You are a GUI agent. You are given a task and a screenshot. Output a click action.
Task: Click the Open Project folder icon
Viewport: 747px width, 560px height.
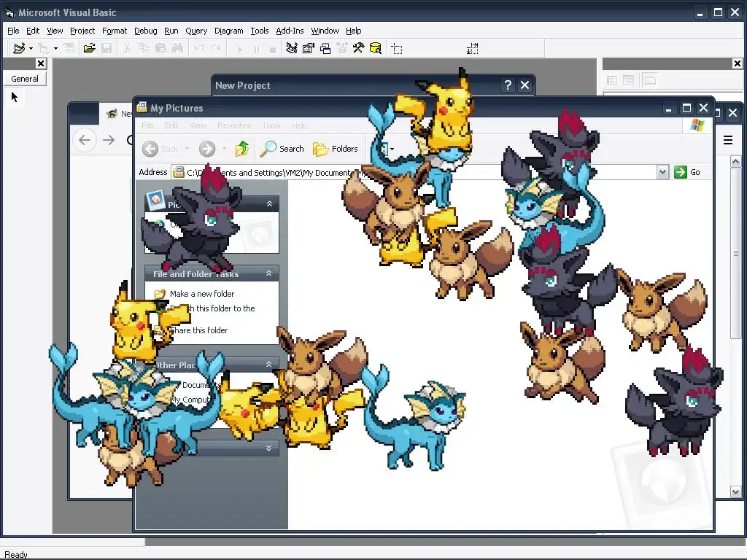click(89, 48)
